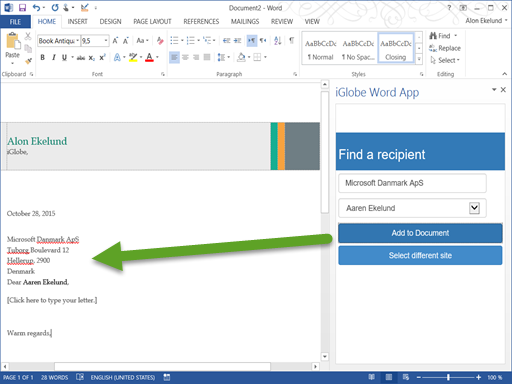The image size is (512, 384).
Task: Expand the Styles gallery
Action: click(419, 59)
